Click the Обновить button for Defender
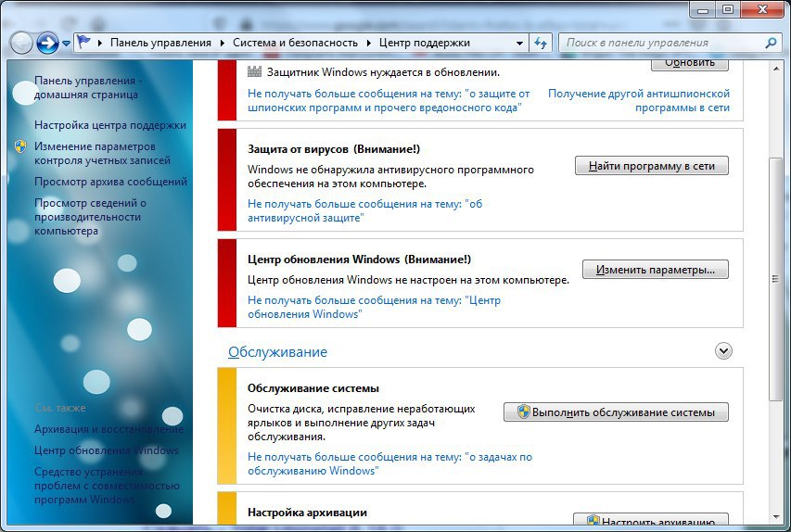The height and width of the screenshot is (532, 791). point(690,65)
